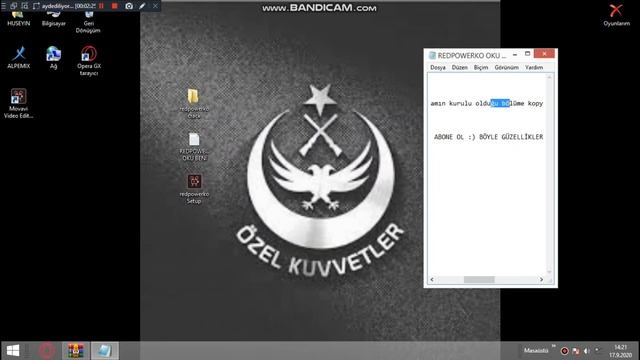Take a screenshot with Bandicam camera icon

click(129, 6)
